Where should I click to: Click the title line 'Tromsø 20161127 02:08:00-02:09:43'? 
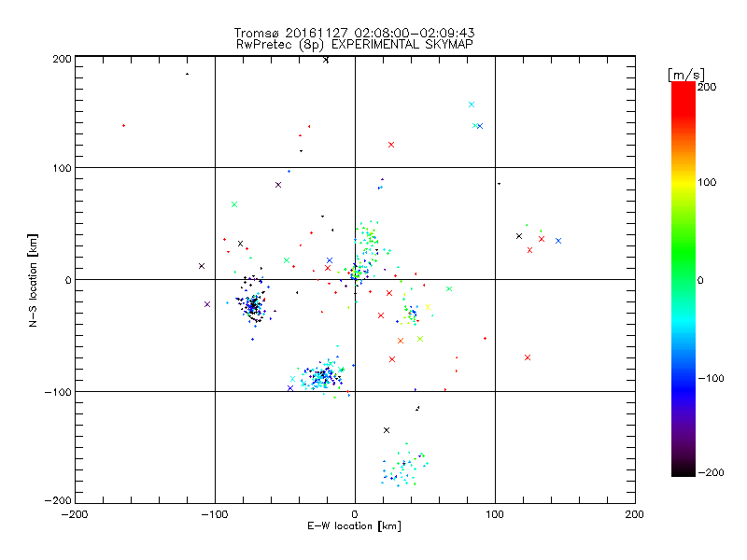coord(354,33)
